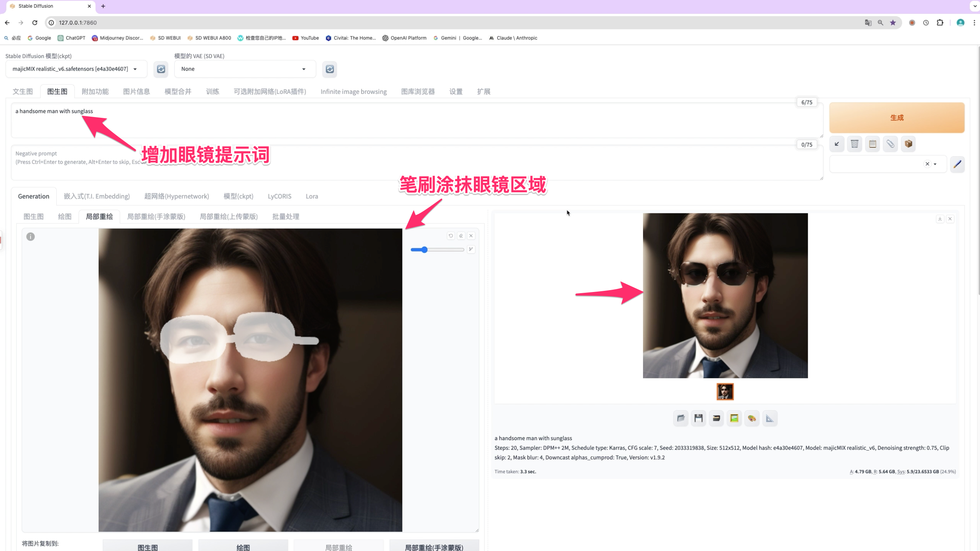Translate this page icon in address bar
The width and height of the screenshot is (980, 551).
point(868,23)
